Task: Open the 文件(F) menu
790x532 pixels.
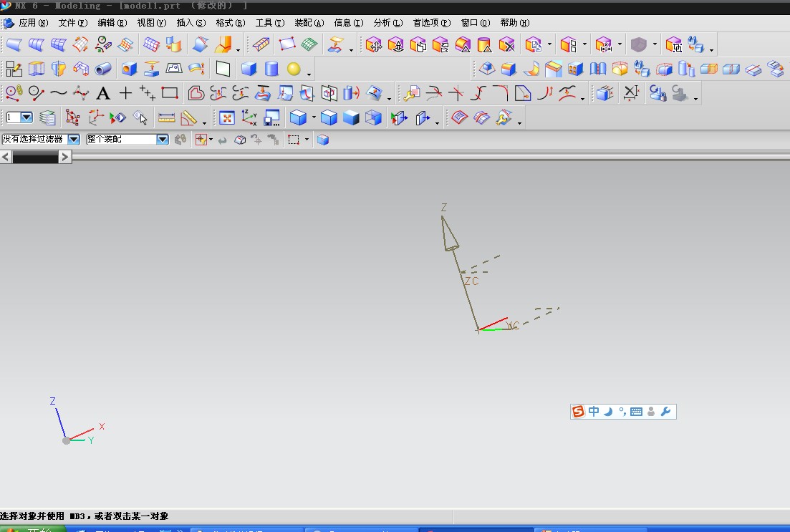Action: [x=72, y=23]
